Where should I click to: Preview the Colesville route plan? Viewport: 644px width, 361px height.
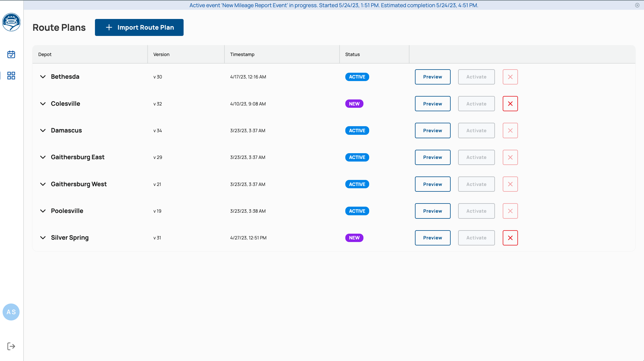tap(432, 104)
